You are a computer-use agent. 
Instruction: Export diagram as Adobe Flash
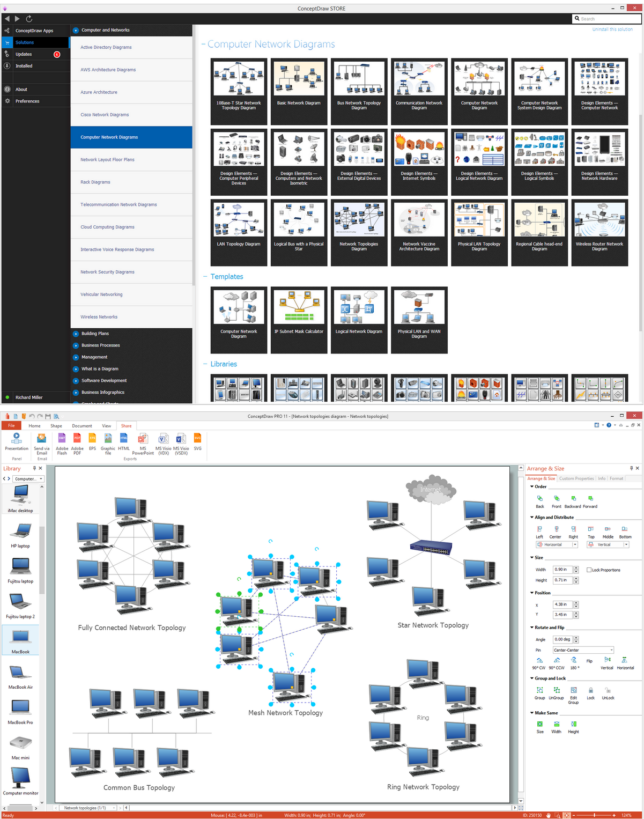pyautogui.click(x=62, y=444)
